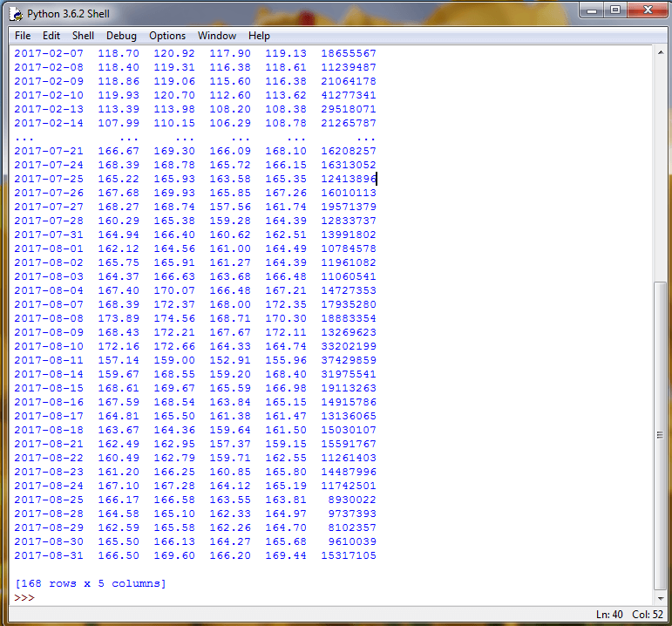Open the Debug menu
Image resolution: width=672 pixels, height=626 pixels.
click(121, 36)
